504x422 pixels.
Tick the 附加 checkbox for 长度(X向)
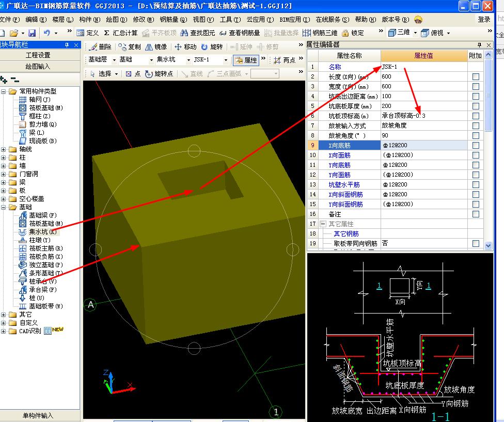click(476, 77)
